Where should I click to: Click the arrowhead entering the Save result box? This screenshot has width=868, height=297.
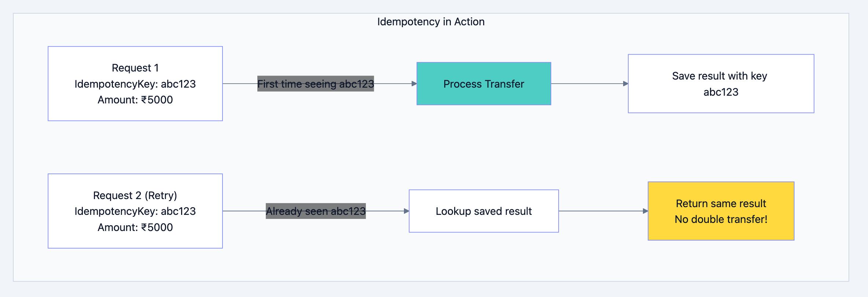[x=626, y=84]
